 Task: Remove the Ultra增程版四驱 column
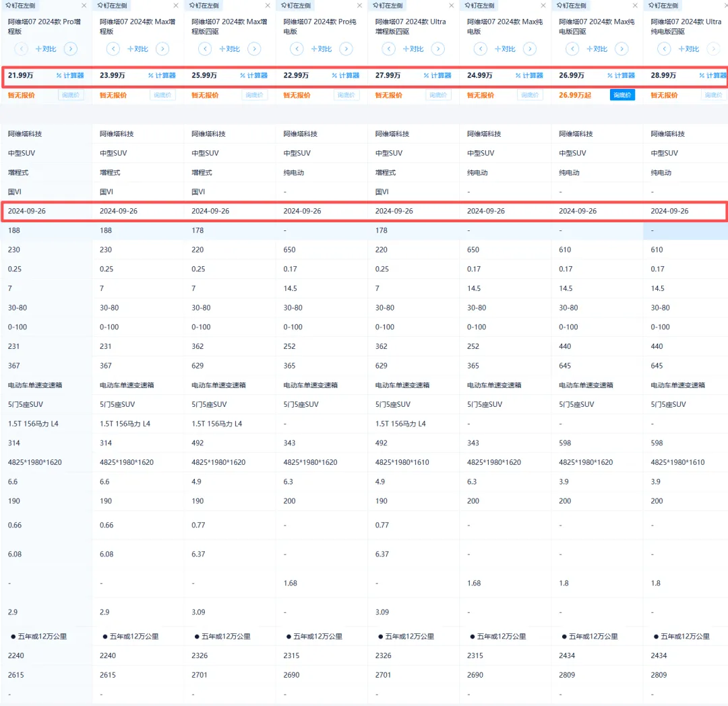[451, 5]
